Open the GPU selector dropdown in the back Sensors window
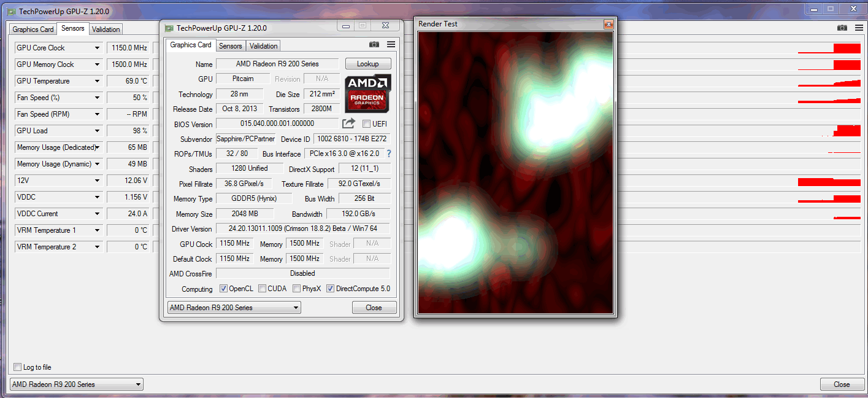The width and height of the screenshot is (868, 398). 76,384
